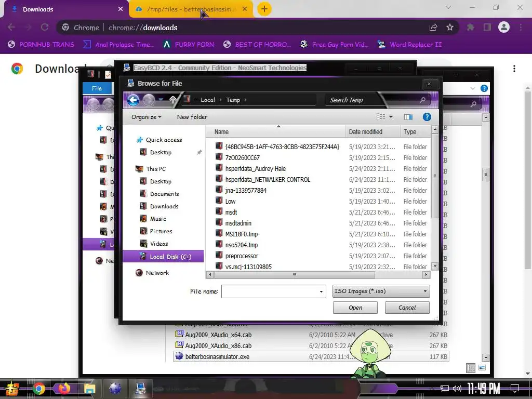Viewport: 532px width, 399px height.
Task: Select Local Disk (C:) in navigation pane
Action: (x=163, y=257)
